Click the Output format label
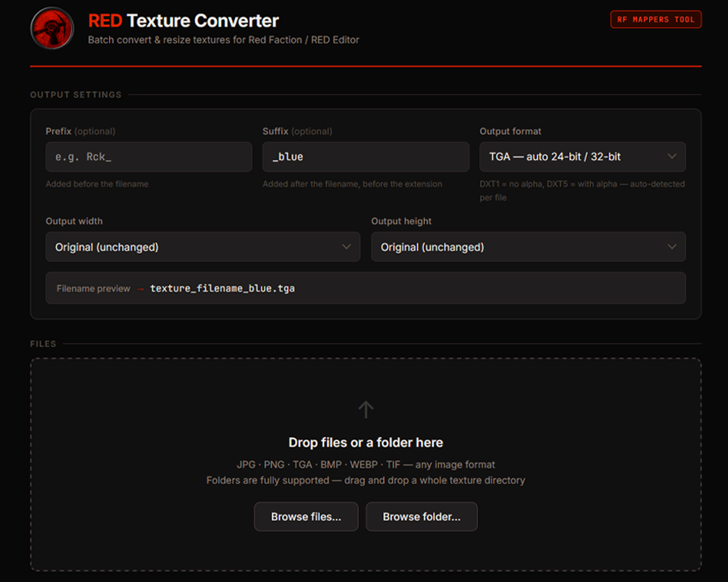 click(x=510, y=131)
